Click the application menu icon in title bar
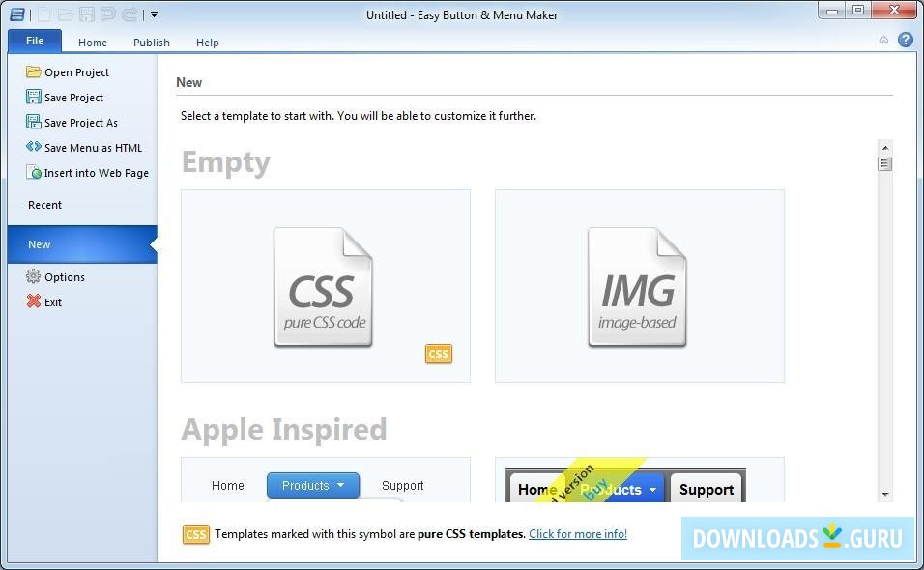 tap(17, 14)
